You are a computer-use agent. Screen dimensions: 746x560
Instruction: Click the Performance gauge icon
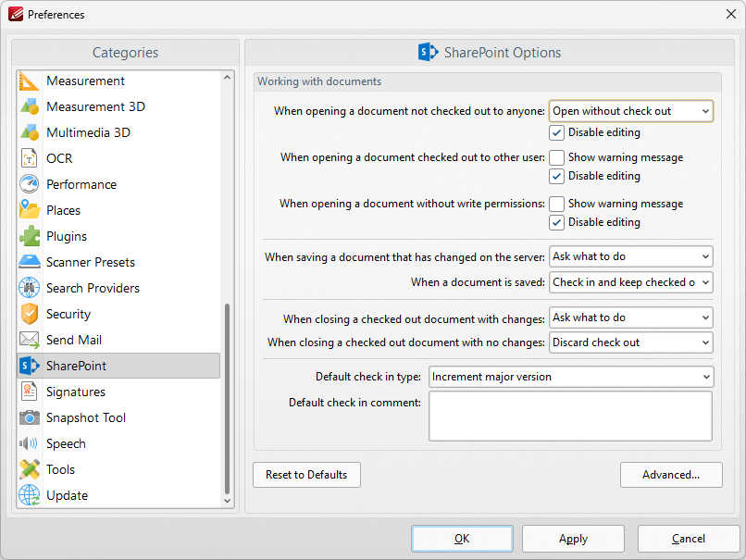(30, 184)
